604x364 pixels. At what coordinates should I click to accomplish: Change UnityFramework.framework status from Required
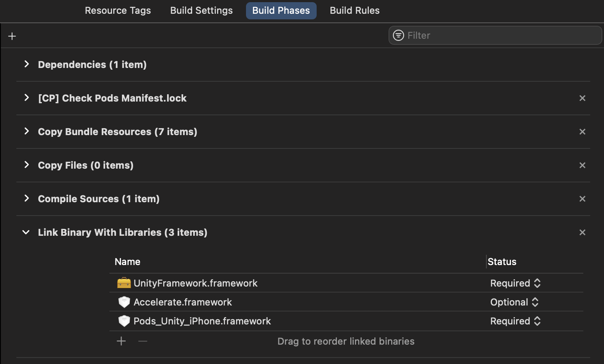coord(515,283)
